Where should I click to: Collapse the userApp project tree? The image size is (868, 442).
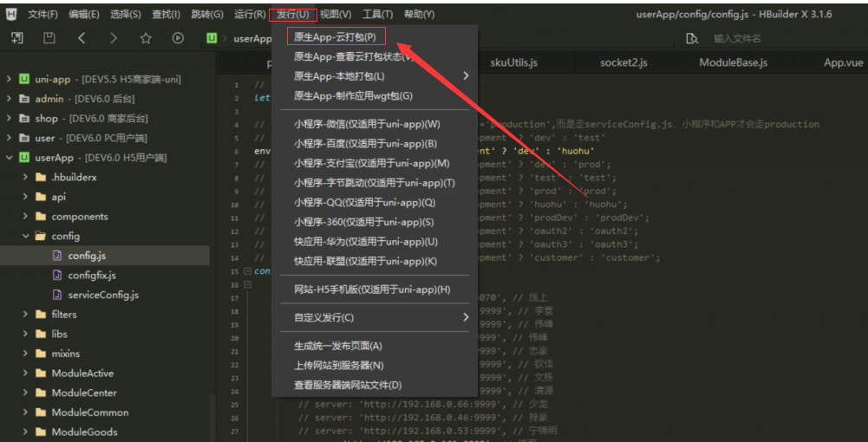(x=10, y=158)
